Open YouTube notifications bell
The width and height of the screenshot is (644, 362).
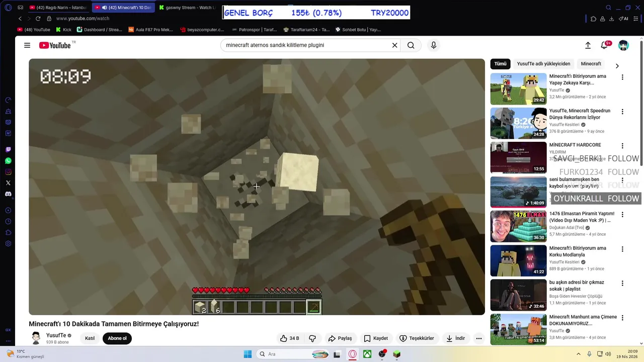[x=605, y=45]
